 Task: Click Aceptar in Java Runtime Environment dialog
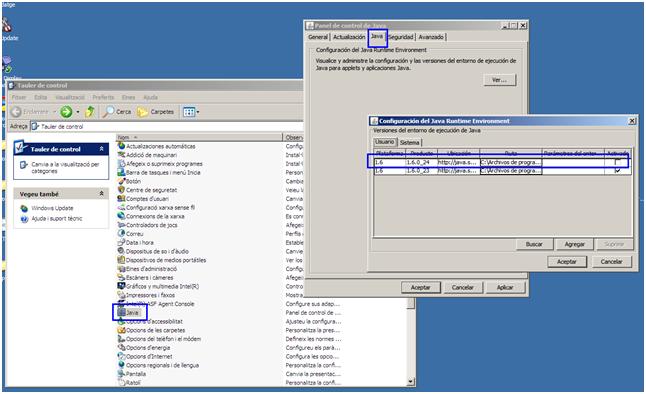click(x=567, y=262)
